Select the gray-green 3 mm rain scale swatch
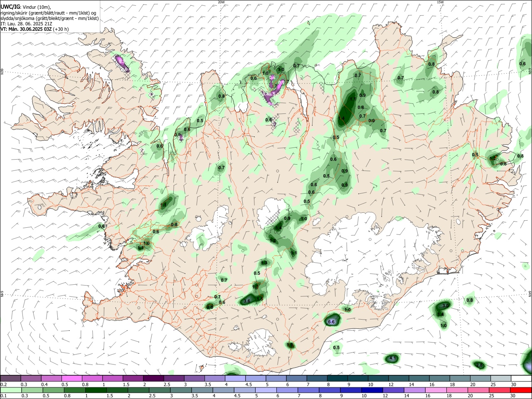This screenshot has width=532, height=399. (180, 390)
